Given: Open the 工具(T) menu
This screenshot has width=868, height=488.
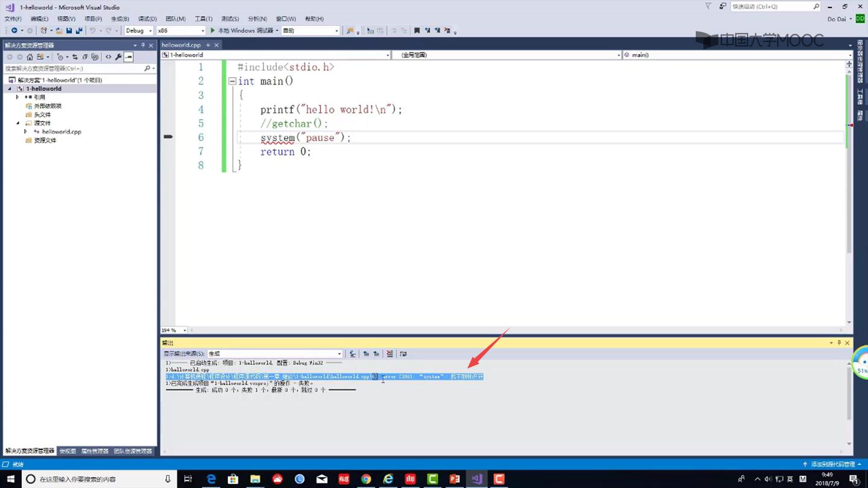Looking at the screenshot, I should pos(203,19).
